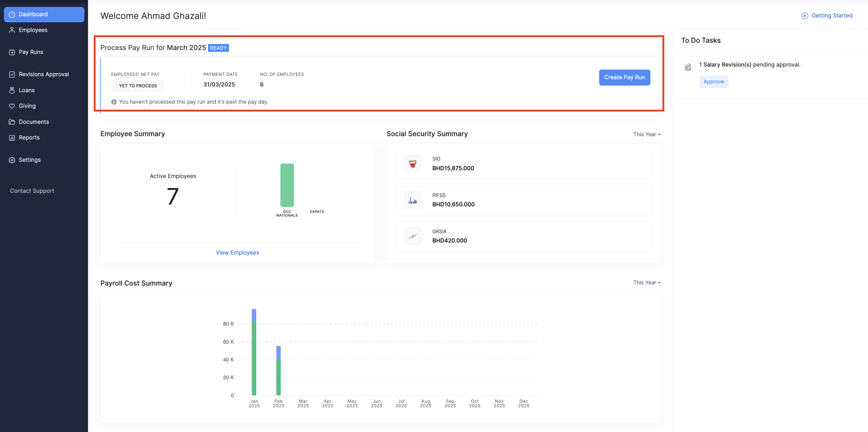Click the Settings gear icon
The width and height of the screenshot is (868, 432).
coord(12,160)
